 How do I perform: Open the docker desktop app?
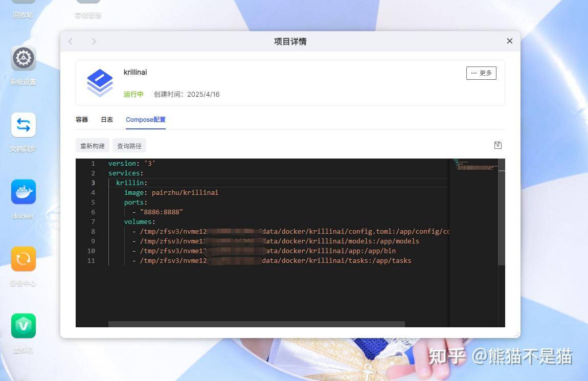[x=23, y=192]
